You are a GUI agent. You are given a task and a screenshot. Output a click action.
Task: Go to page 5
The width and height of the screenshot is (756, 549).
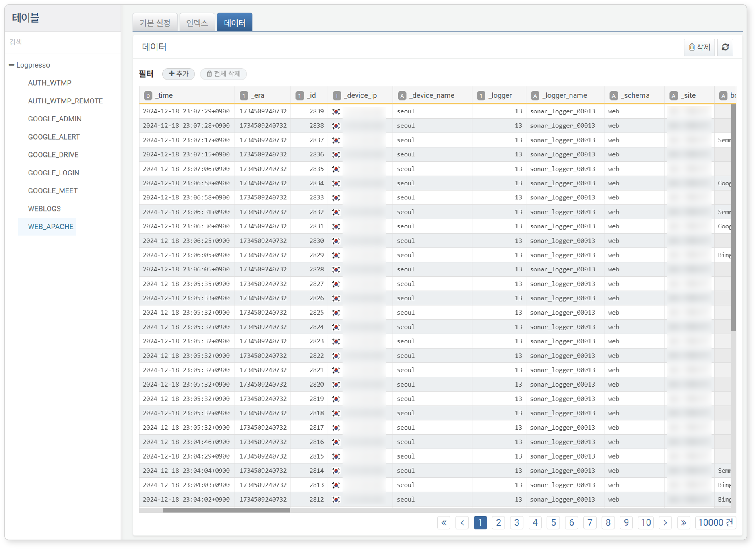pos(554,523)
